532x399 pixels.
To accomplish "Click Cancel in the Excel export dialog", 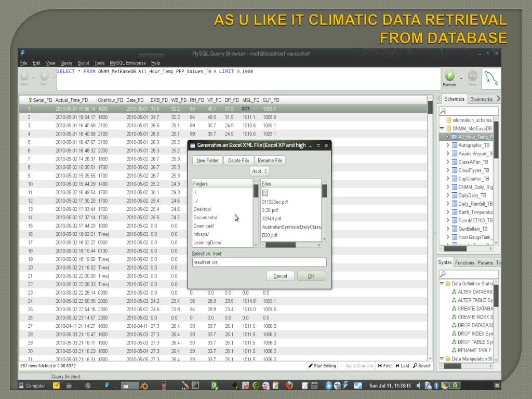I will [x=280, y=276].
